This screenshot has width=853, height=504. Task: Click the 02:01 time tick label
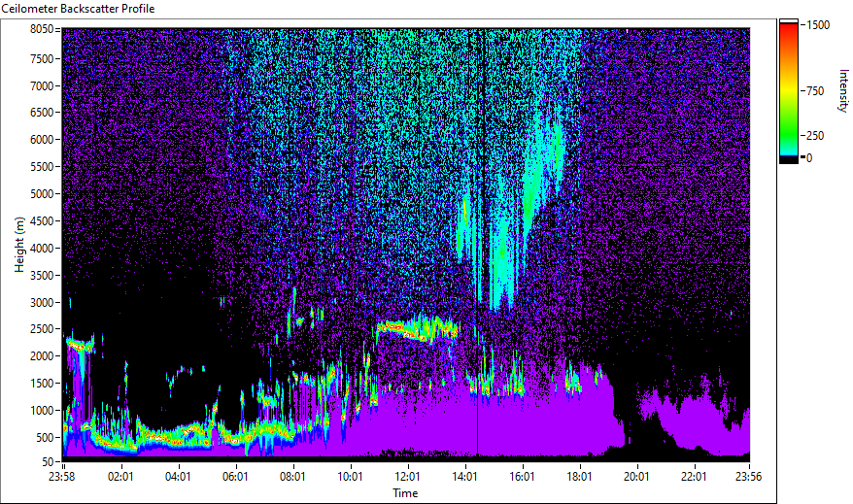coord(120,477)
